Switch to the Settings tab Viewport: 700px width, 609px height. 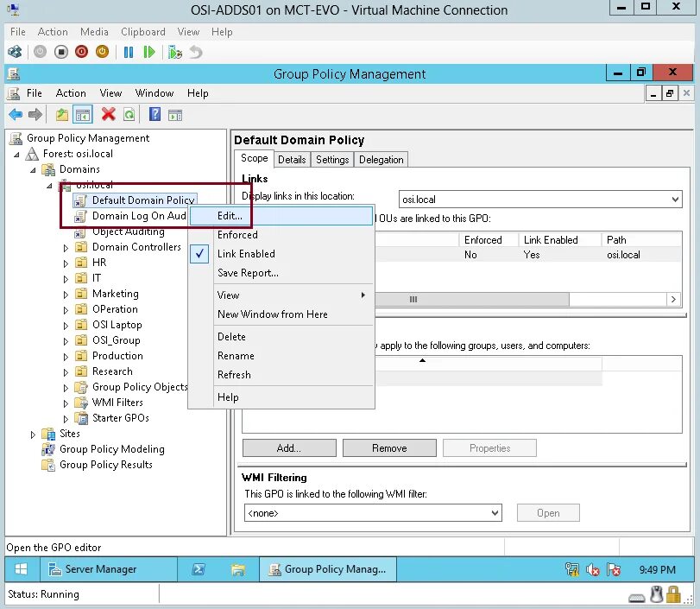332,160
